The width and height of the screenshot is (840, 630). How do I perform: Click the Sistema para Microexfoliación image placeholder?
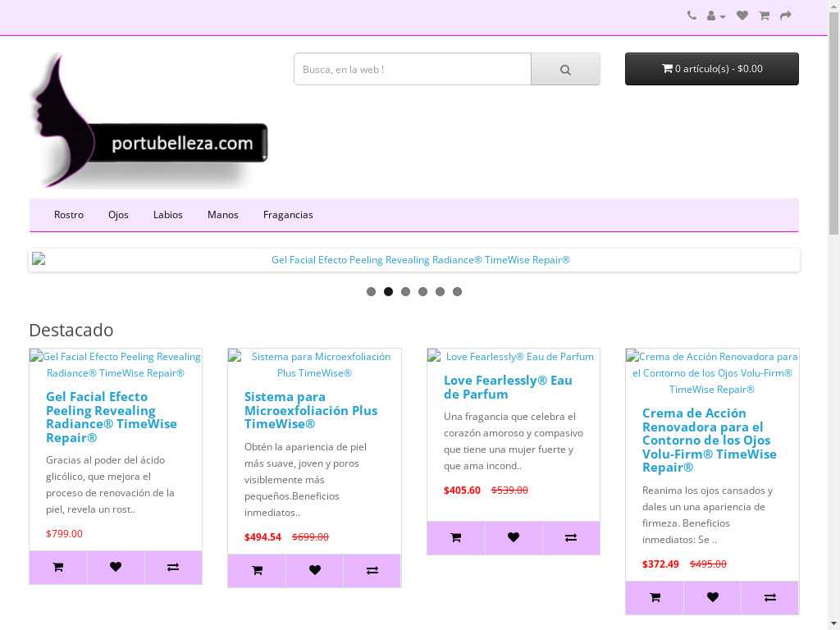(x=314, y=365)
